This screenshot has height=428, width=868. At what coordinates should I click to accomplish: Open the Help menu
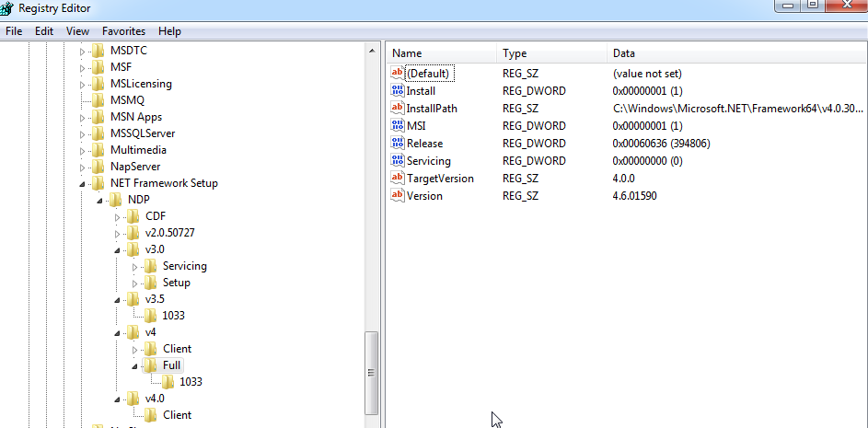pyautogui.click(x=169, y=31)
